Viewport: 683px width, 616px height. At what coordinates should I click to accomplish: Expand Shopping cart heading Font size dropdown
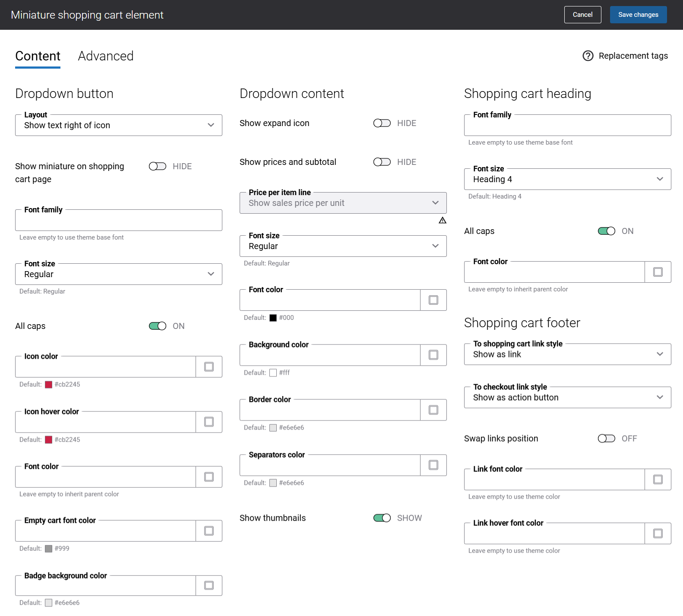[x=567, y=179]
